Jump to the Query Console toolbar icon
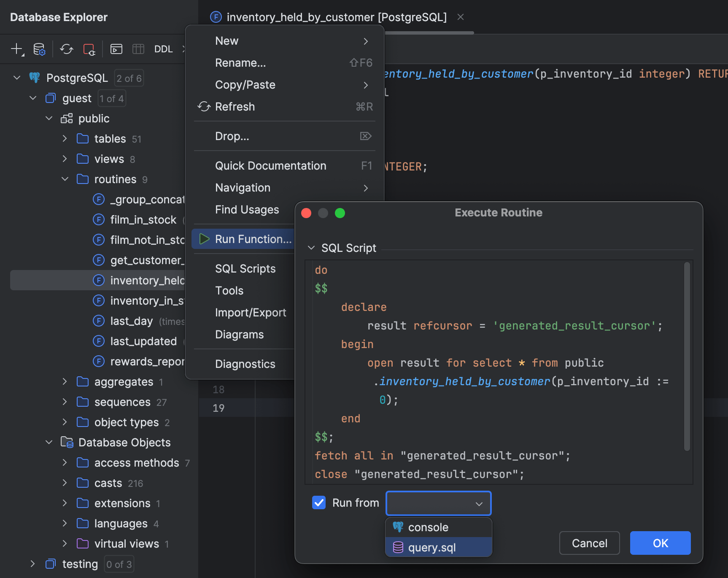Image resolution: width=728 pixels, height=578 pixels. coord(116,49)
